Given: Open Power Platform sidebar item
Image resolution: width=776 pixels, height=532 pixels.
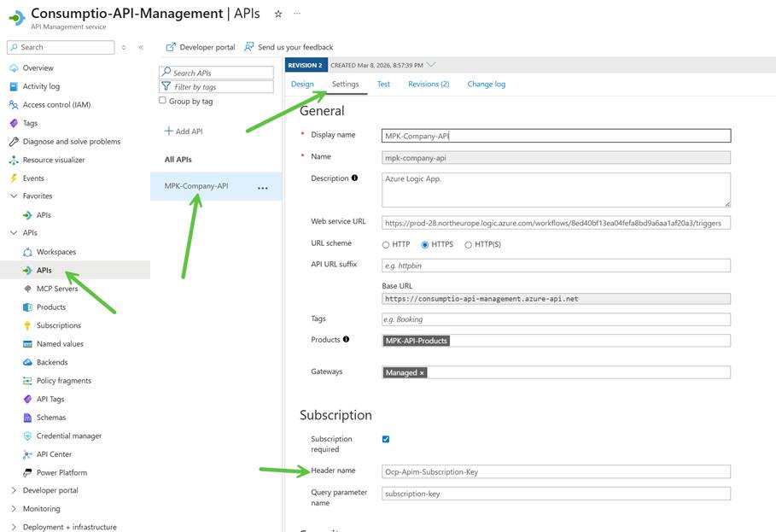Looking at the screenshot, I should pyautogui.click(x=61, y=473).
